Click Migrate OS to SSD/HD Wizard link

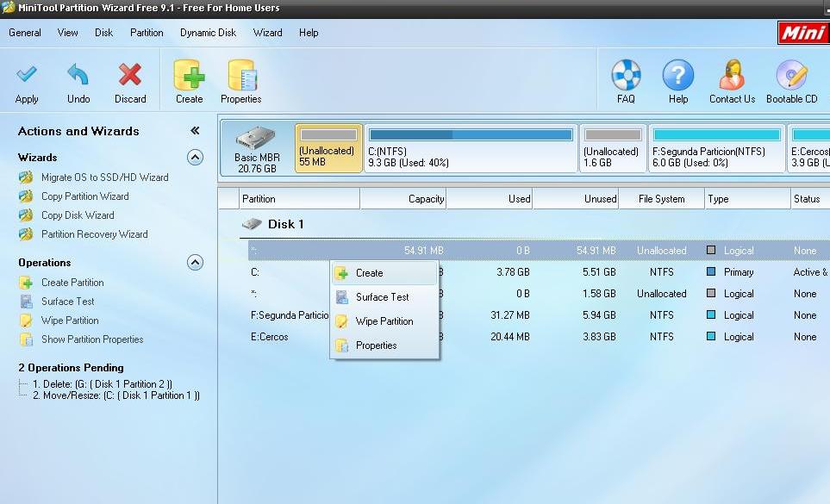coord(105,177)
